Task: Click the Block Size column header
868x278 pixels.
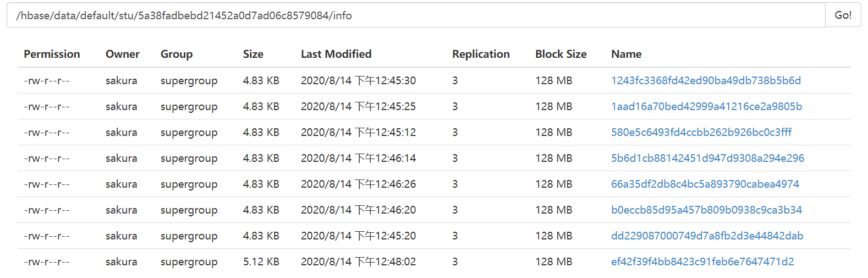Action: (x=561, y=54)
